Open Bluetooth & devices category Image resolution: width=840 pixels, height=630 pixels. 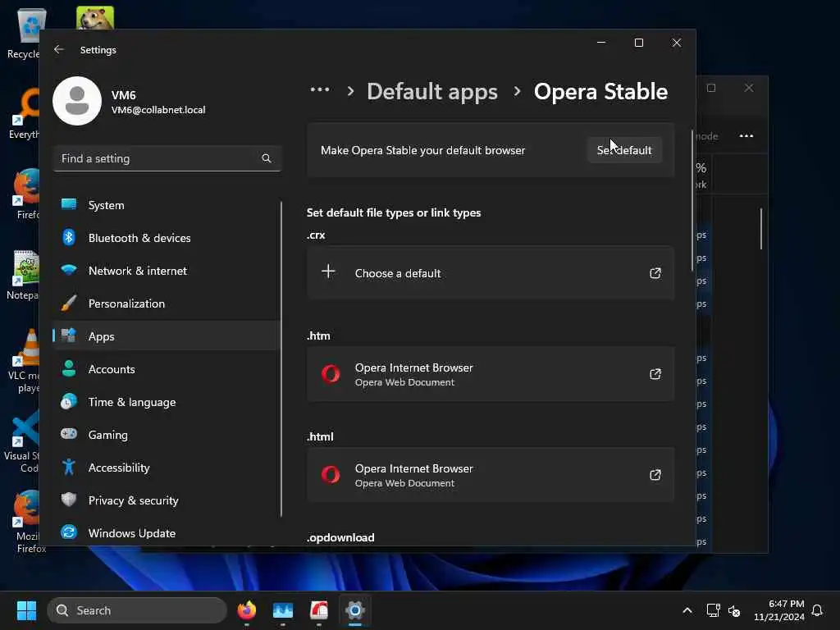[x=166, y=238]
